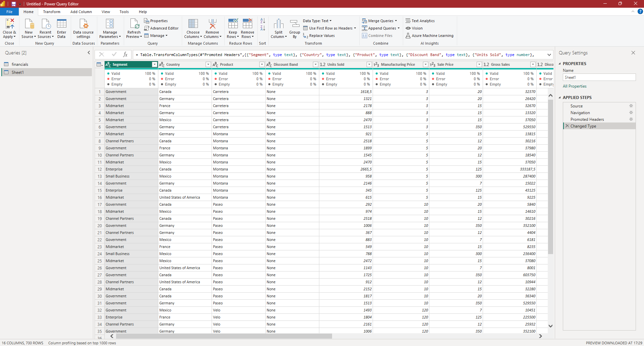The image size is (644, 346).
Task: Open New Source options
Action: tap(29, 28)
